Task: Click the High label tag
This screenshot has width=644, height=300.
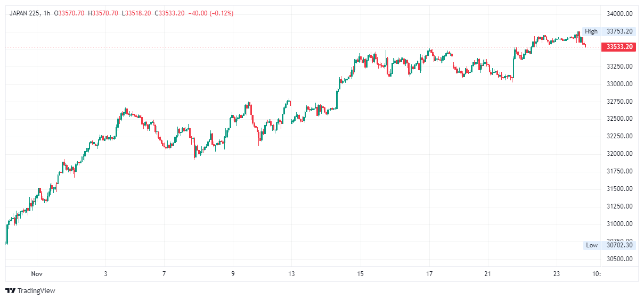Action: pyautogui.click(x=591, y=31)
